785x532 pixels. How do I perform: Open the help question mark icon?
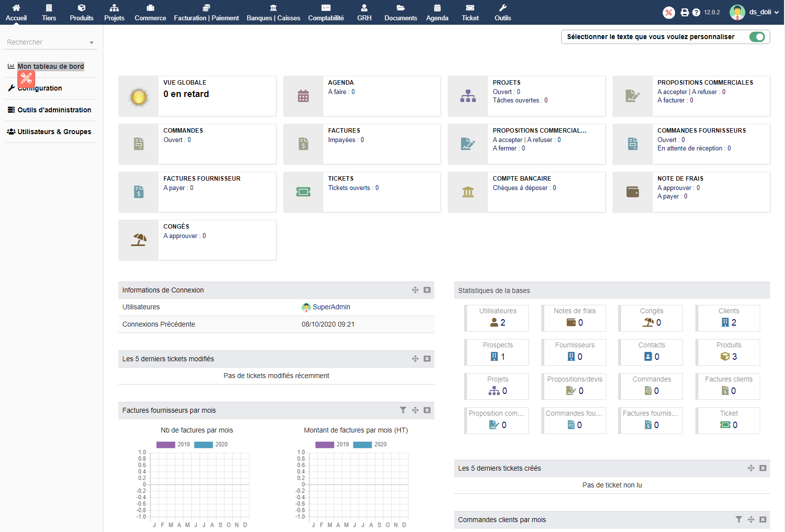[x=696, y=12]
